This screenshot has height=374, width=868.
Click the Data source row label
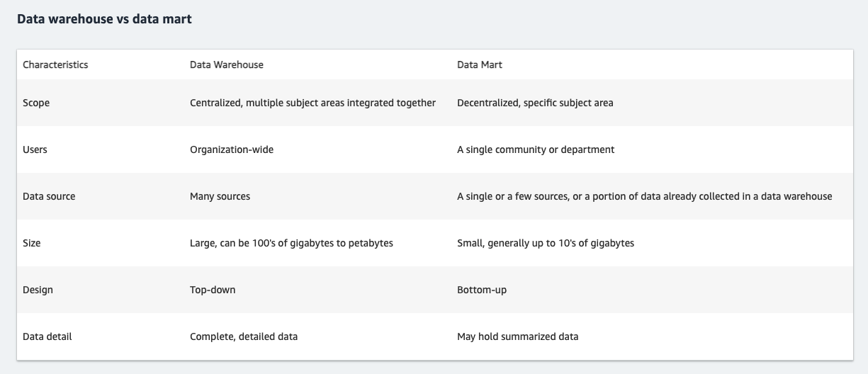49,196
